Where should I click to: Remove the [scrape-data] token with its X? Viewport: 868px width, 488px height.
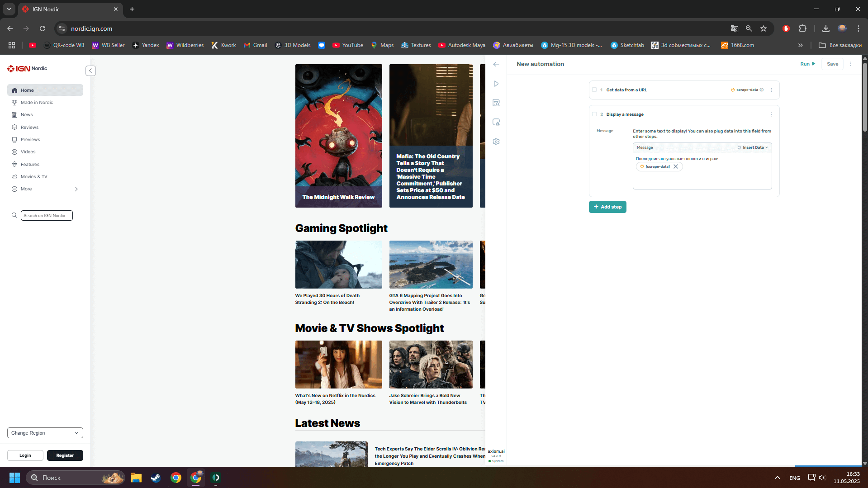coord(676,166)
